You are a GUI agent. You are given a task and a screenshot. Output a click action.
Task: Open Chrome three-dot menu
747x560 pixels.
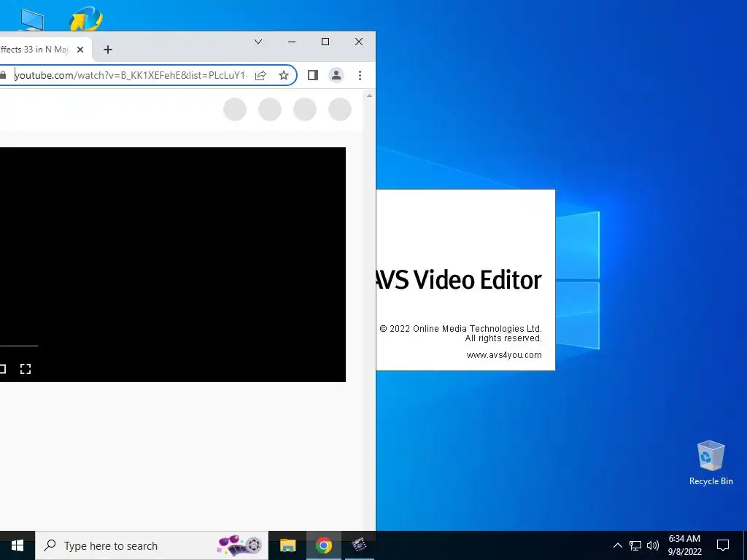360,75
